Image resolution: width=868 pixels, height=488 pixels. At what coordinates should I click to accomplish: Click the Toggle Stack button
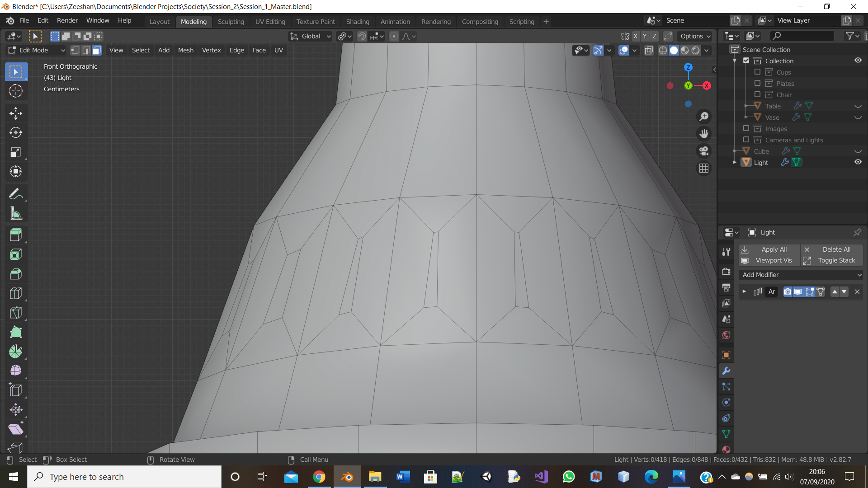pos(836,260)
